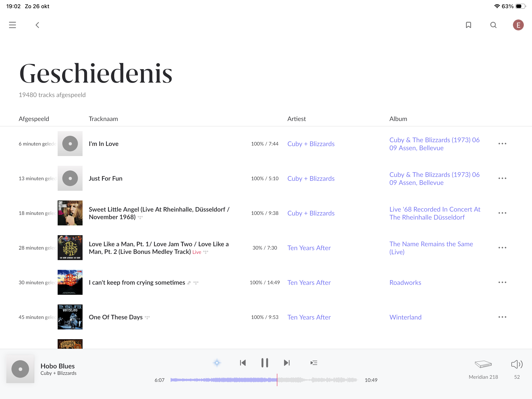The width and height of the screenshot is (532, 399).
Task: Open the profile avatar E
Action: (518, 25)
